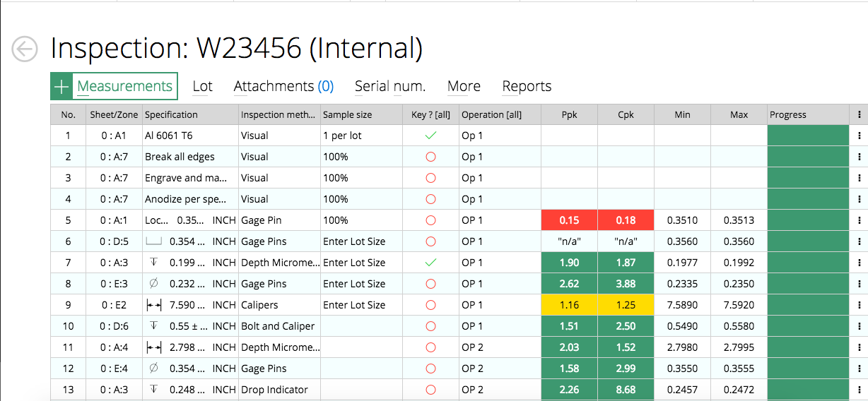Click Enter Lot Size field in row 6

354,241
